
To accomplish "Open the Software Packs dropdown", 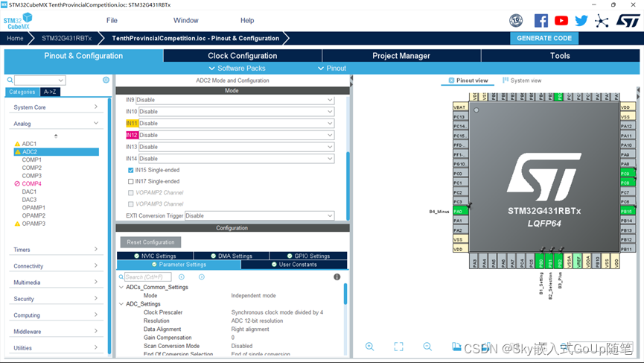I will pos(237,69).
